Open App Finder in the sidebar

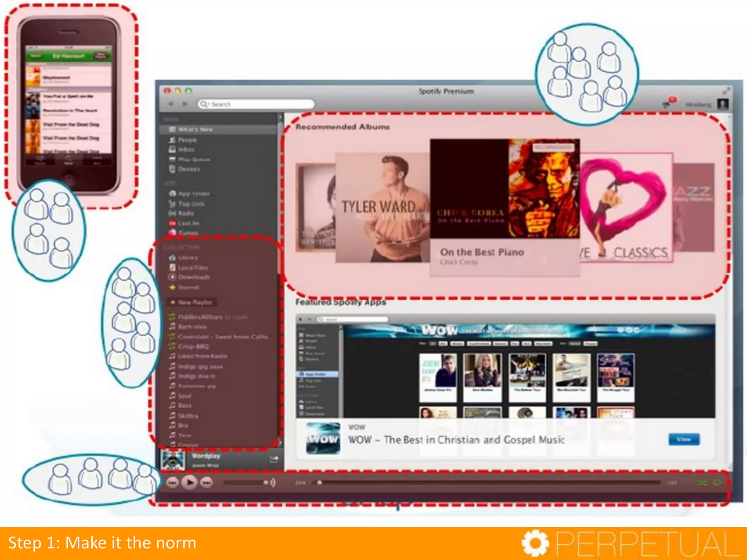(193, 194)
